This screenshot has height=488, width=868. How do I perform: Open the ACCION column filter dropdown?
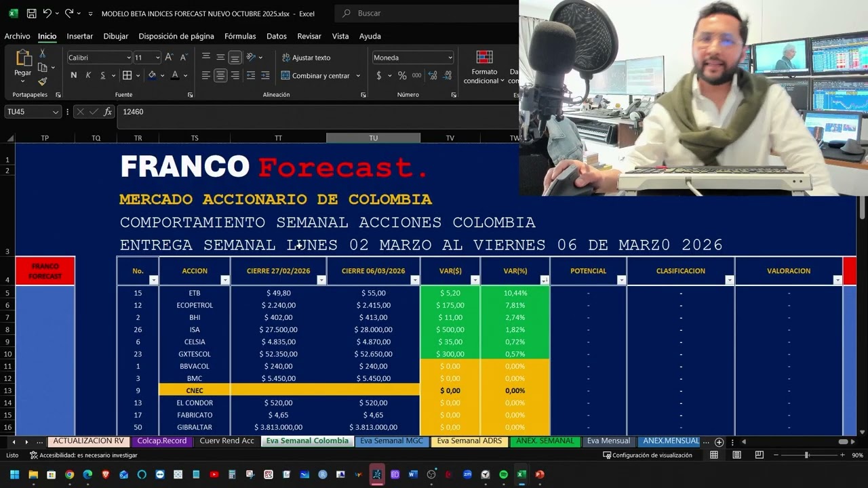[x=225, y=280]
